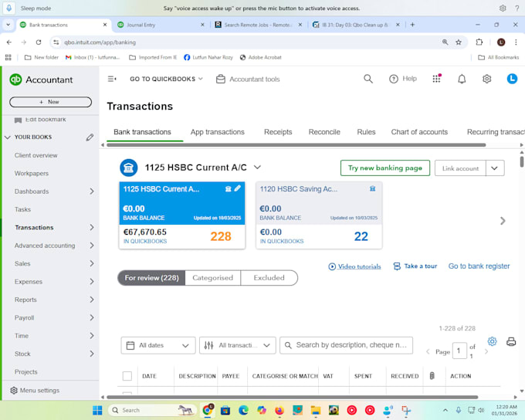This screenshot has width=525, height=420.
Task: Go to bank register link
Action: [479, 266]
